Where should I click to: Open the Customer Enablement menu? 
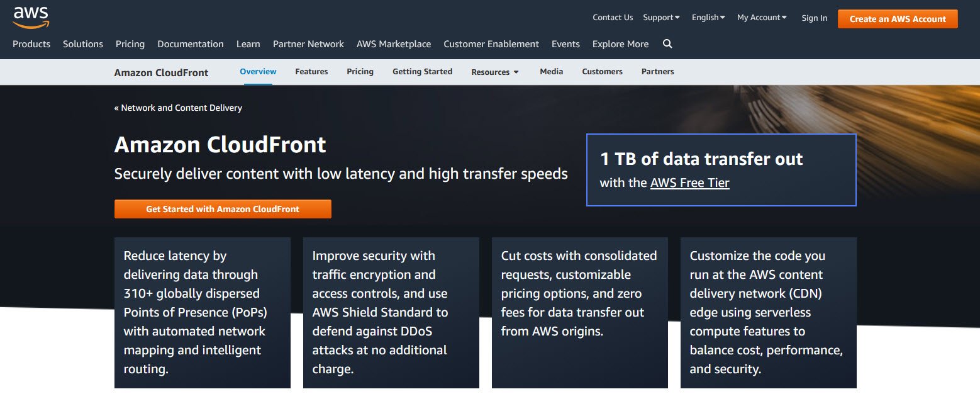491,44
